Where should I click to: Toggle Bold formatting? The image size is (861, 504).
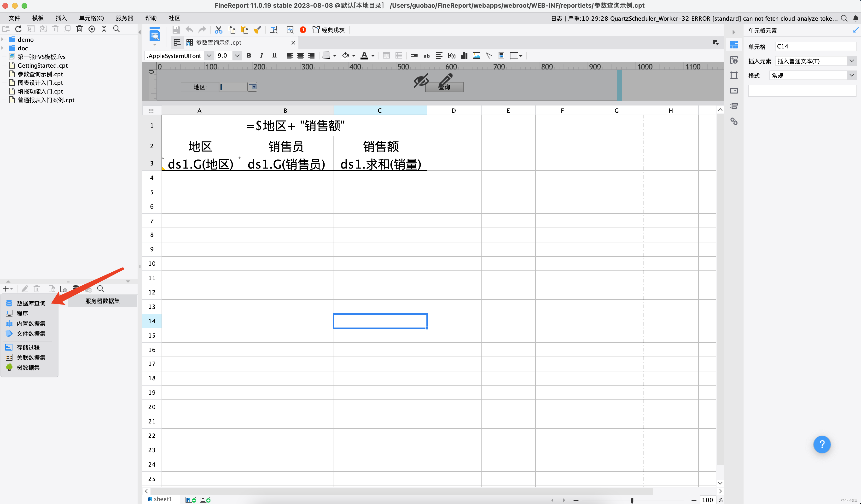click(x=249, y=56)
